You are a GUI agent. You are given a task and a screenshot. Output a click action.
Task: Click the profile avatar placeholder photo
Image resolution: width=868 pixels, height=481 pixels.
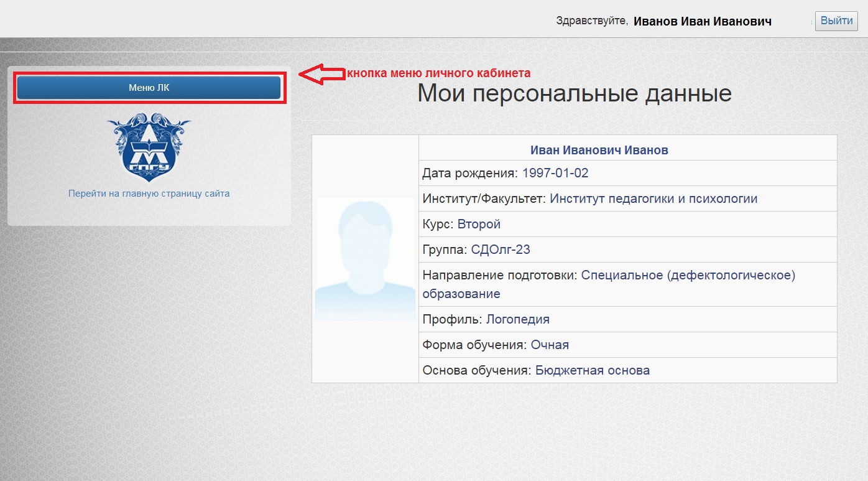click(365, 258)
